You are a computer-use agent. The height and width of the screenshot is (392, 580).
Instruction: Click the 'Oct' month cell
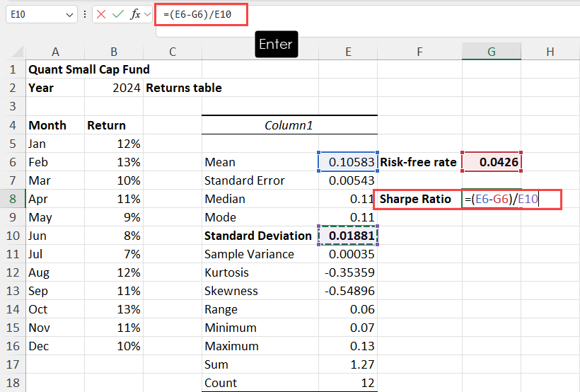click(x=55, y=309)
